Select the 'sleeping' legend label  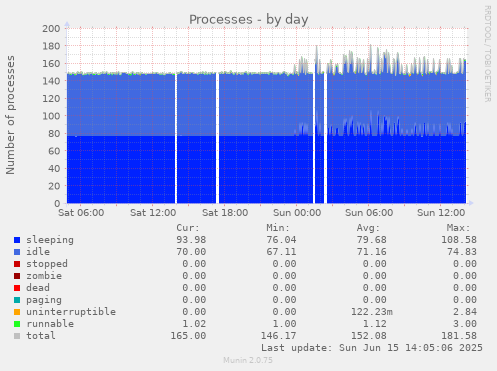(x=50, y=240)
